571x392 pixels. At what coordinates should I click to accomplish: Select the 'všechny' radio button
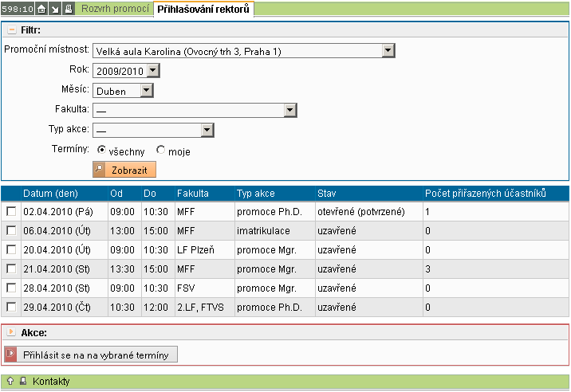(x=101, y=150)
